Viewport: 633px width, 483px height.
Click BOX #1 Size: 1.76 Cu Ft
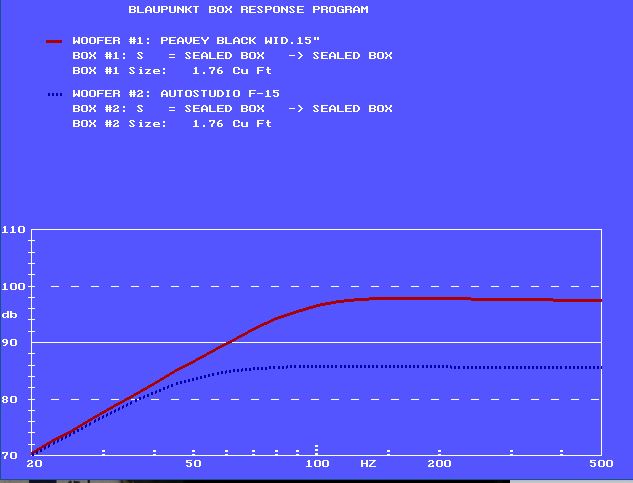tap(172, 70)
